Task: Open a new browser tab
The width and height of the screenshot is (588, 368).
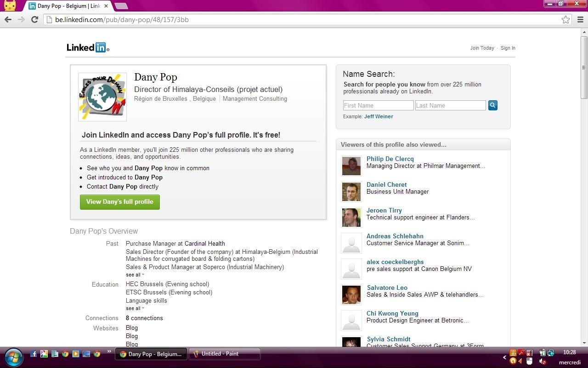Action: 121,6
